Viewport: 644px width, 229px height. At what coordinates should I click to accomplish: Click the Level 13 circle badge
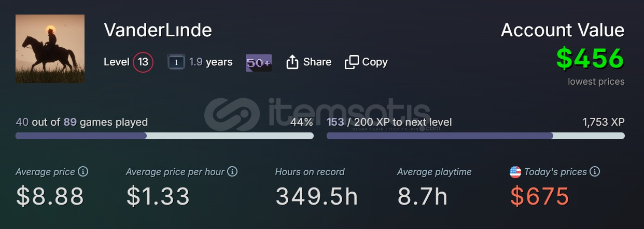143,62
